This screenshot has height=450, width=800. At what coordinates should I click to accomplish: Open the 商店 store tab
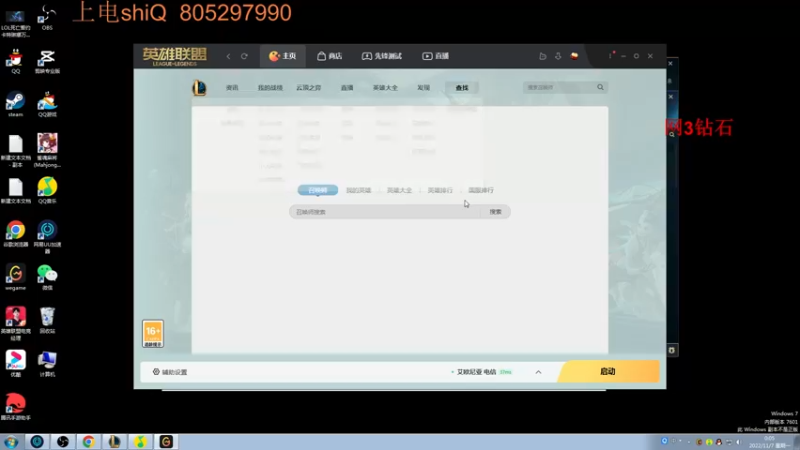(x=330, y=56)
